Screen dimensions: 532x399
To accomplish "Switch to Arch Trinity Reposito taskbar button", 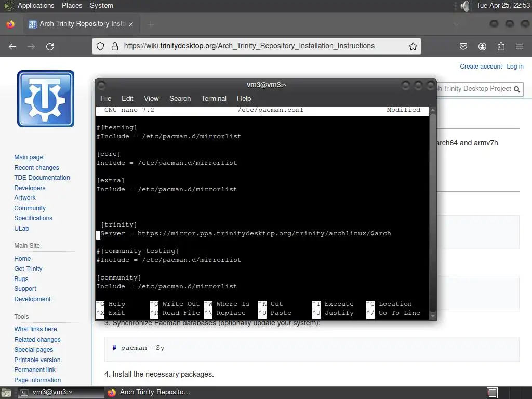I will 149,392.
